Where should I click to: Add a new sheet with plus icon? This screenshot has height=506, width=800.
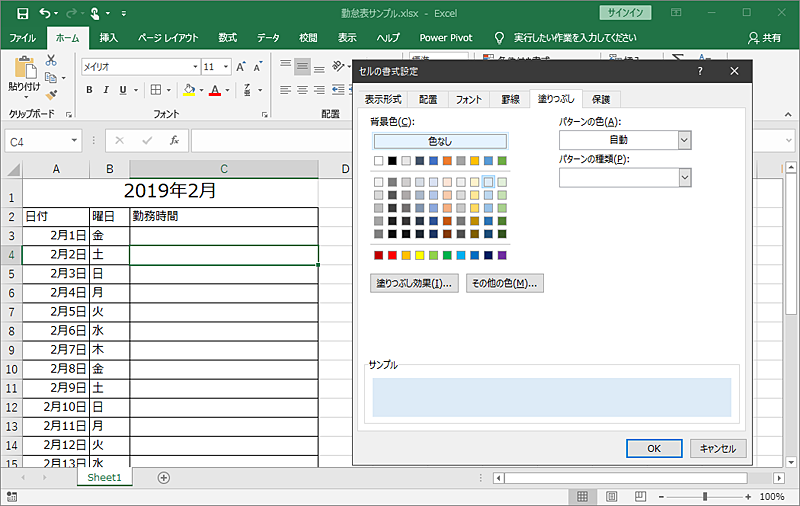click(164, 478)
